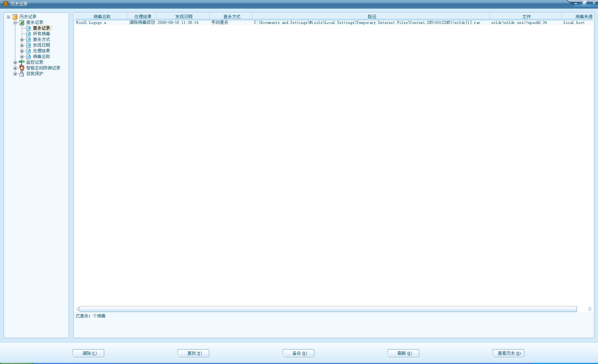Expand the 监控记录 tree node
Viewport: 598px width, 364px height.
pos(15,62)
